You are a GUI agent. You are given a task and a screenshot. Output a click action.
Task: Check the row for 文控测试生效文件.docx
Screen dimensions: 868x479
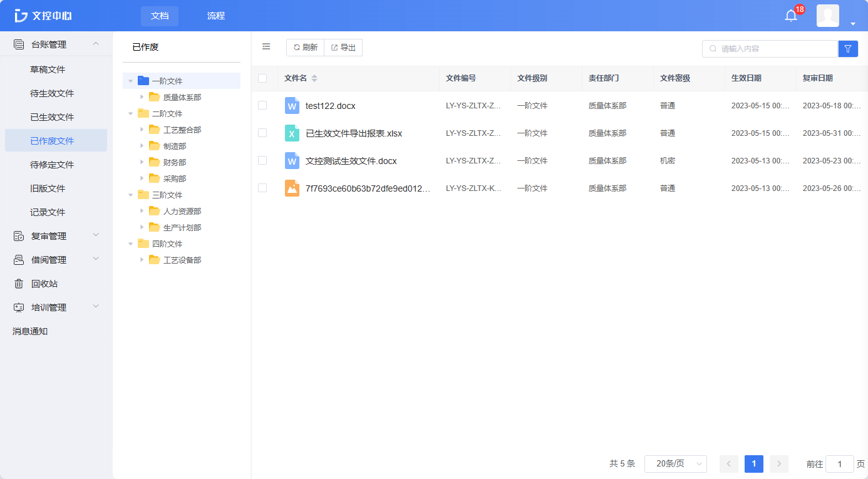[x=262, y=160]
